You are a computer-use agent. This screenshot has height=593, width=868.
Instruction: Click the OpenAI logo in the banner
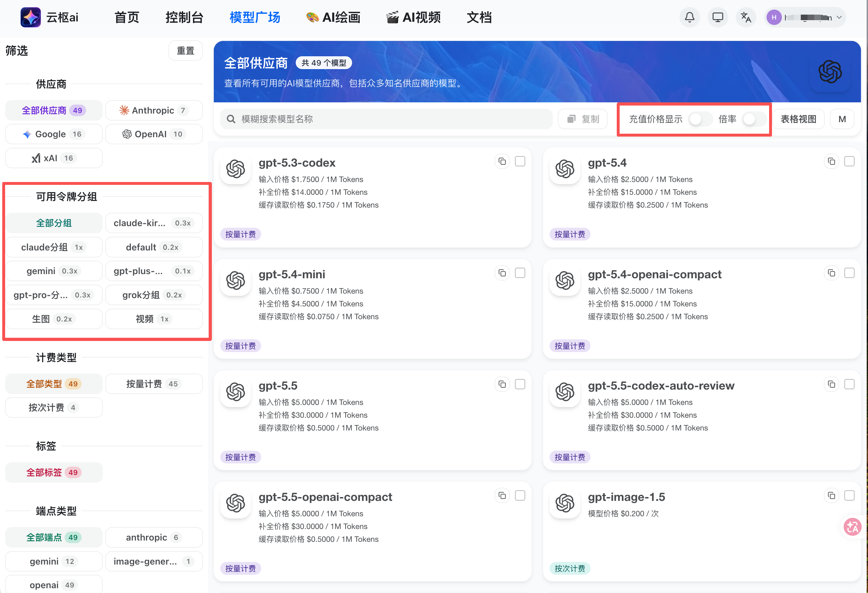(x=830, y=72)
